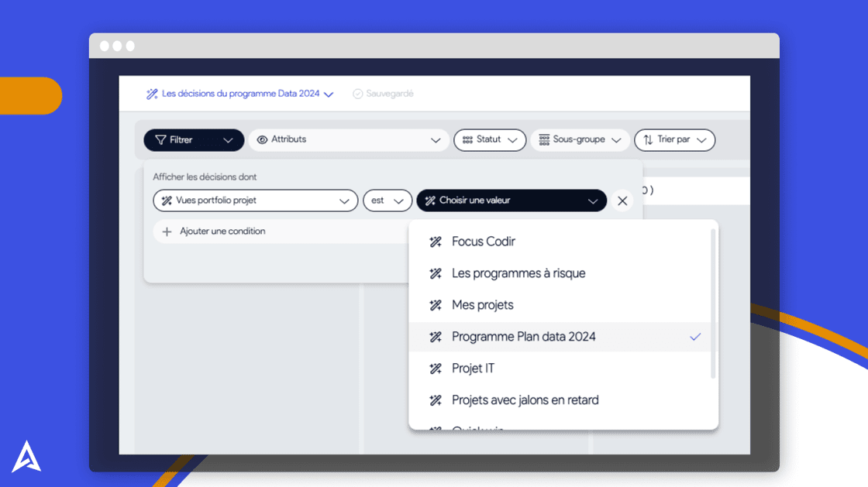Select 'Projets avec jalons en retard' option
This screenshot has width=868, height=487.
pyautogui.click(x=560, y=400)
